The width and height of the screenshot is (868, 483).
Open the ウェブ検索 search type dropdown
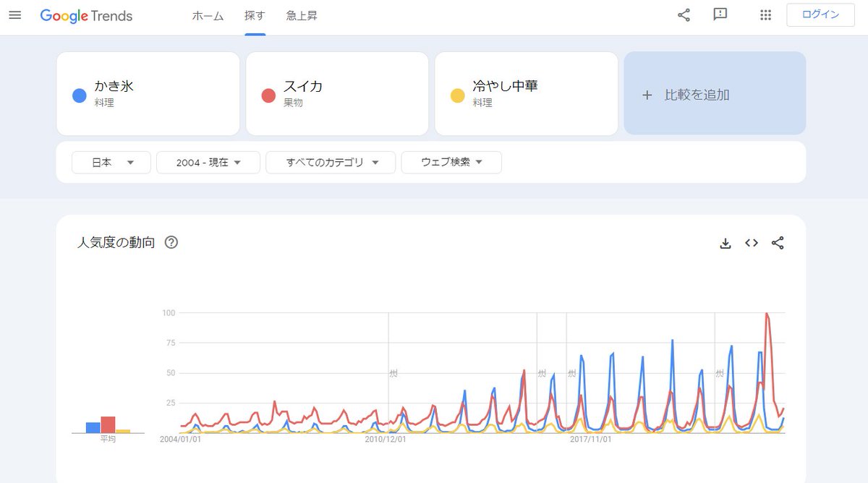click(451, 163)
